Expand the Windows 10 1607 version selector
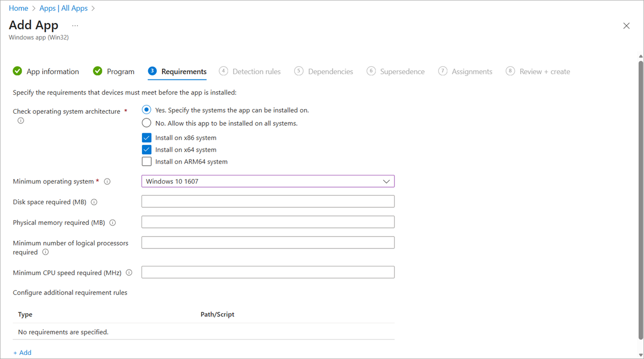Screen dimensions: 644x359 click(386, 181)
